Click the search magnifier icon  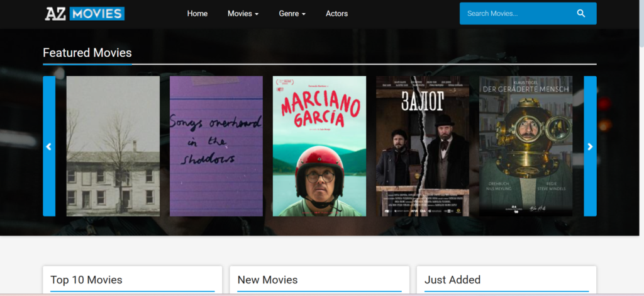point(580,14)
